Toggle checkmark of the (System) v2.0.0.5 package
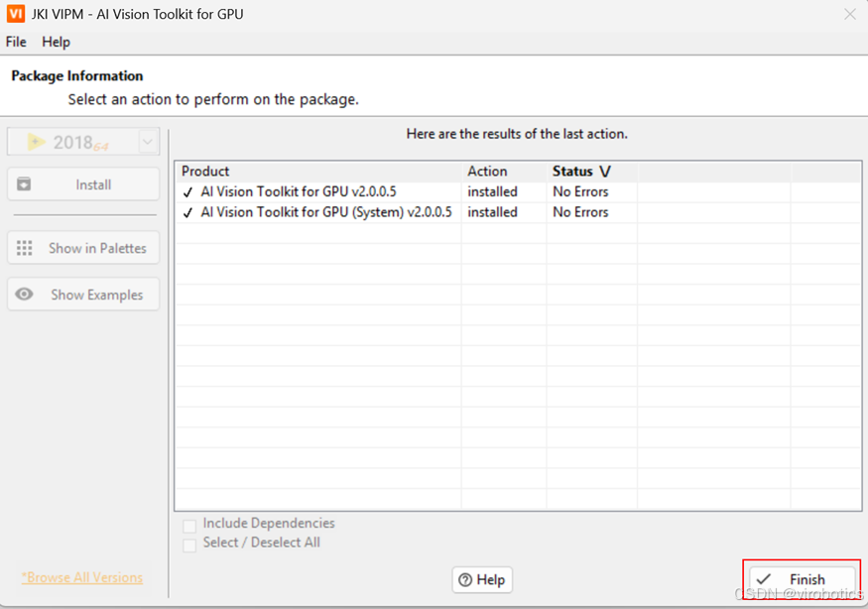Image resolution: width=868 pixels, height=609 pixels. click(x=188, y=213)
